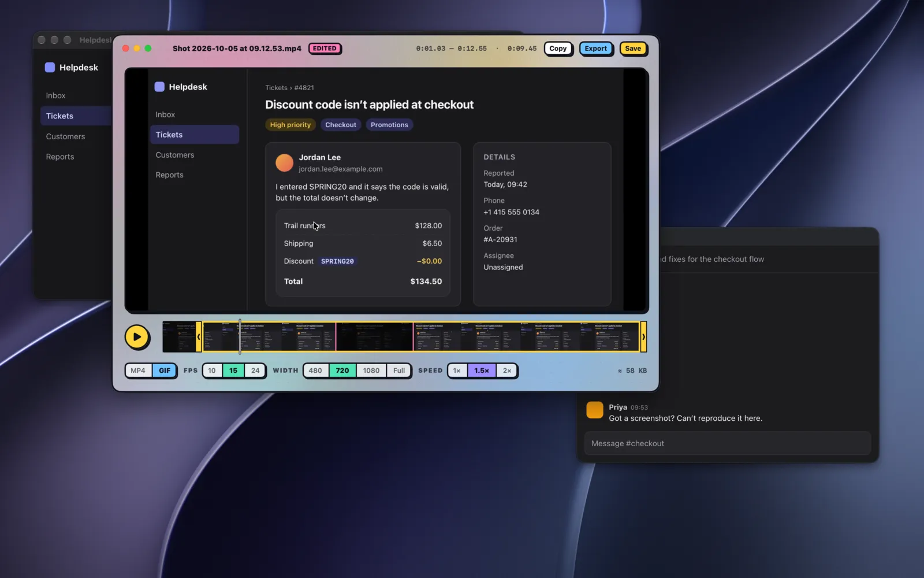
Task: Grab the right trim handle on the timeline
Action: (643, 336)
